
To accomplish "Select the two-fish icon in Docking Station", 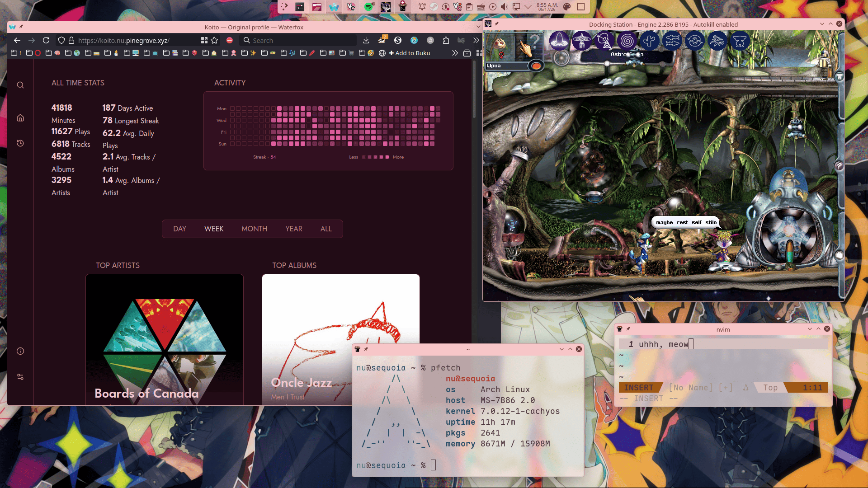I will [x=672, y=41].
